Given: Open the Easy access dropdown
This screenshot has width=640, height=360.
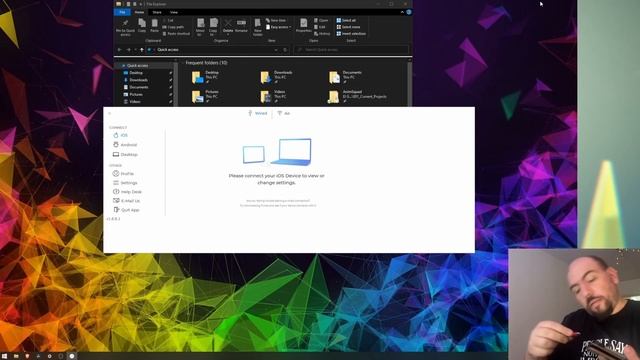Looking at the screenshot, I should coord(278,27).
